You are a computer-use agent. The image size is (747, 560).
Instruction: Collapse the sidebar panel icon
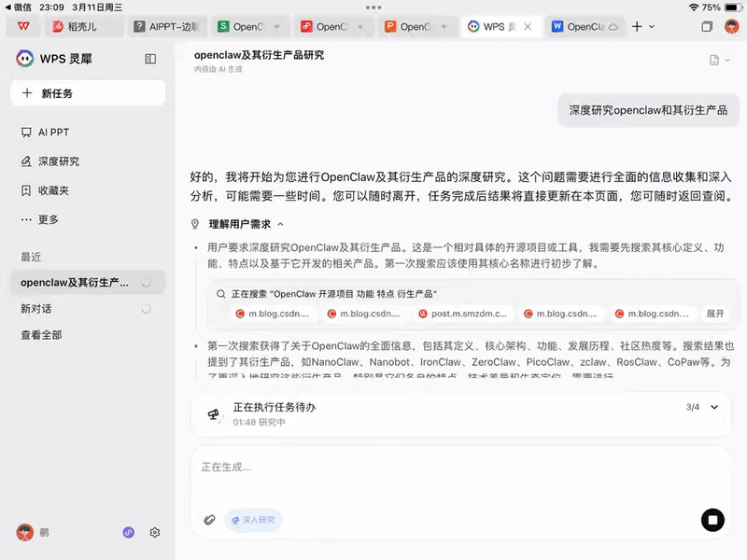(150, 59)
